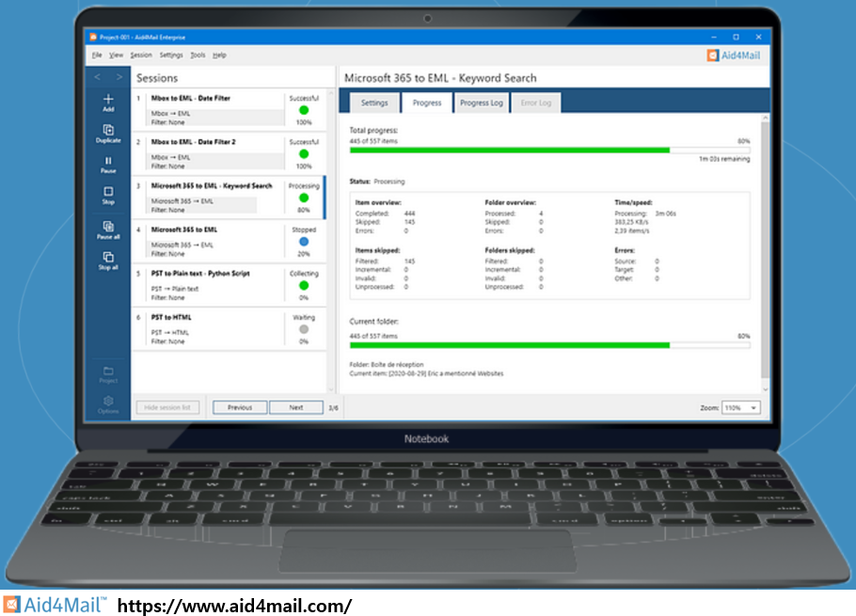Switch to the Progress Log tab
Viewport: 856px width, 616px height.
[481, 103]
